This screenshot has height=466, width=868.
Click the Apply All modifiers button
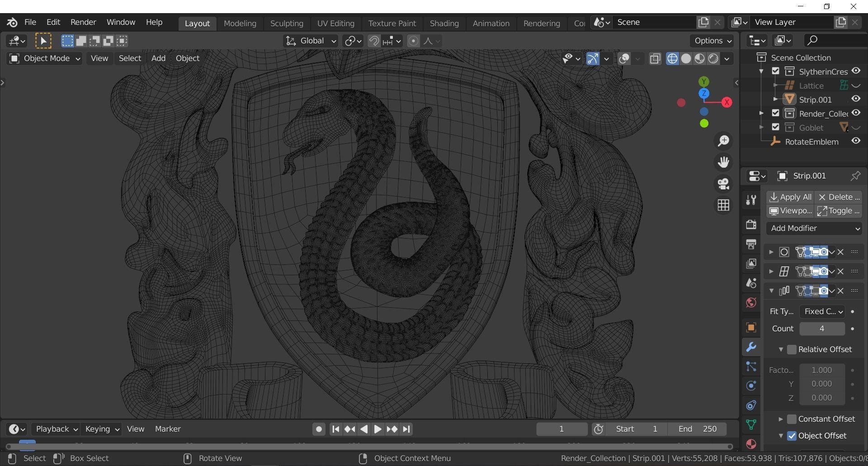[790, 197]
